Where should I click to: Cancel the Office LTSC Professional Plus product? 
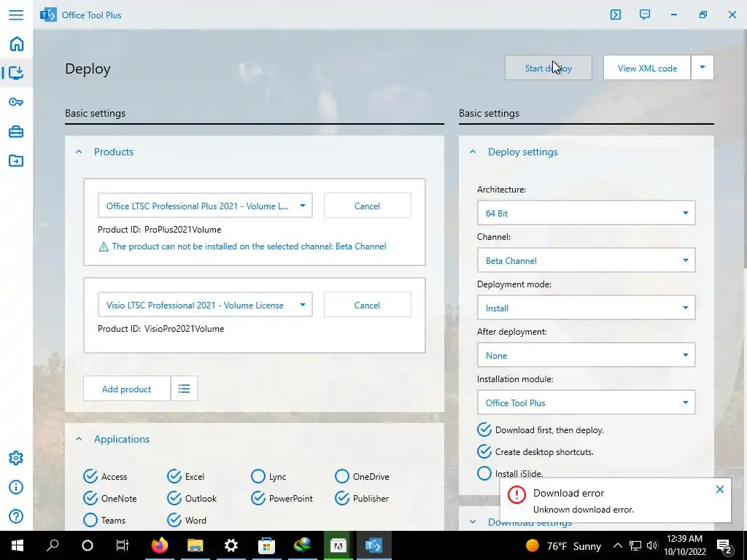368,206
